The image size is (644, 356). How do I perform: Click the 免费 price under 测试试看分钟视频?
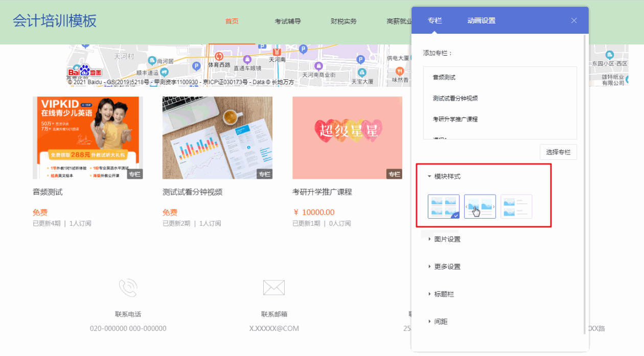tap(170, 212)
